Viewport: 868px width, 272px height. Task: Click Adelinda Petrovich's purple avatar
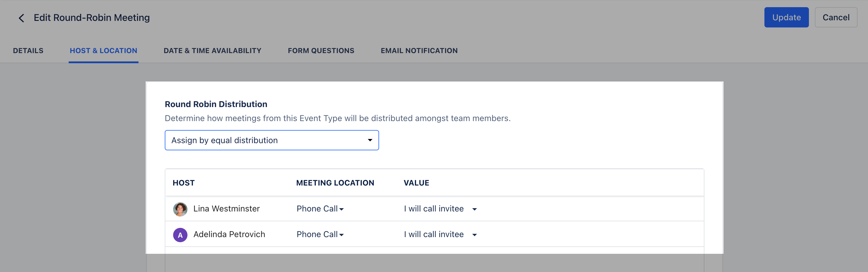point(180,235)
